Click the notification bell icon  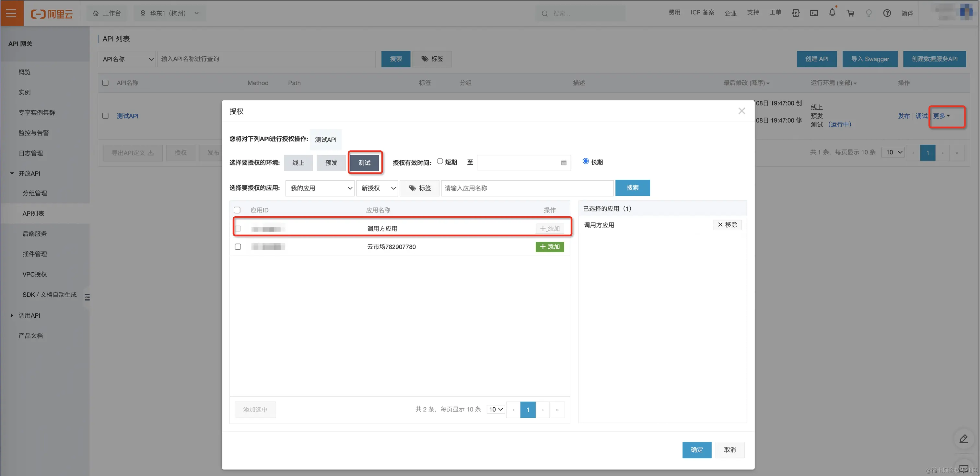pyautogui.click(x=832, y=13)
